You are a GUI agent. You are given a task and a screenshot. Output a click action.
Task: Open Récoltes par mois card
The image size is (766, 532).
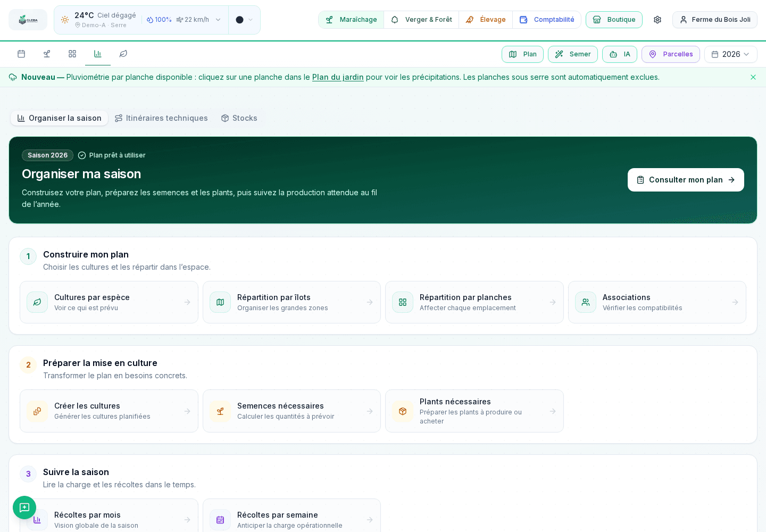(109, 516)
